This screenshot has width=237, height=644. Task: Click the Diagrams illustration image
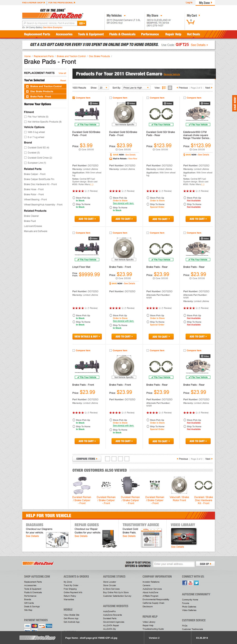tap(57, 539)
